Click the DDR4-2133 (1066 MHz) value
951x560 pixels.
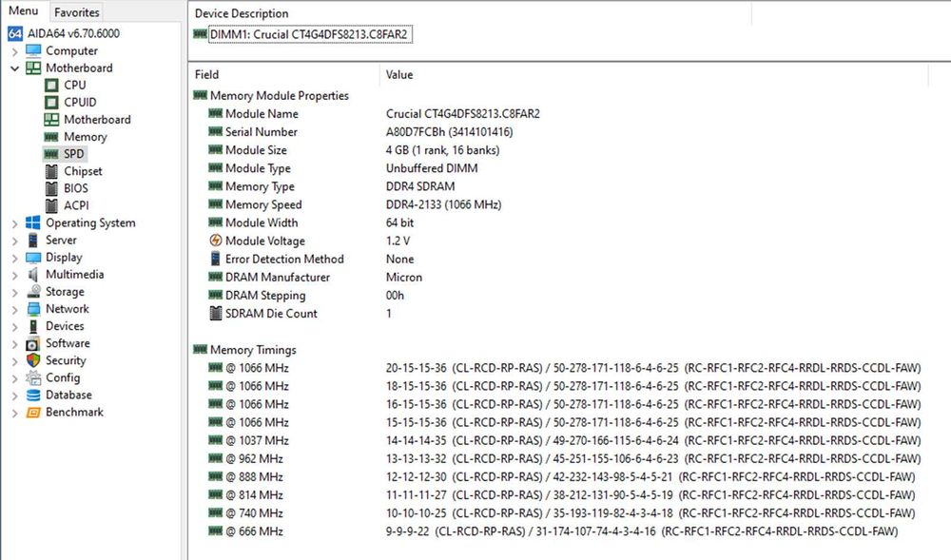click(443, 204)
